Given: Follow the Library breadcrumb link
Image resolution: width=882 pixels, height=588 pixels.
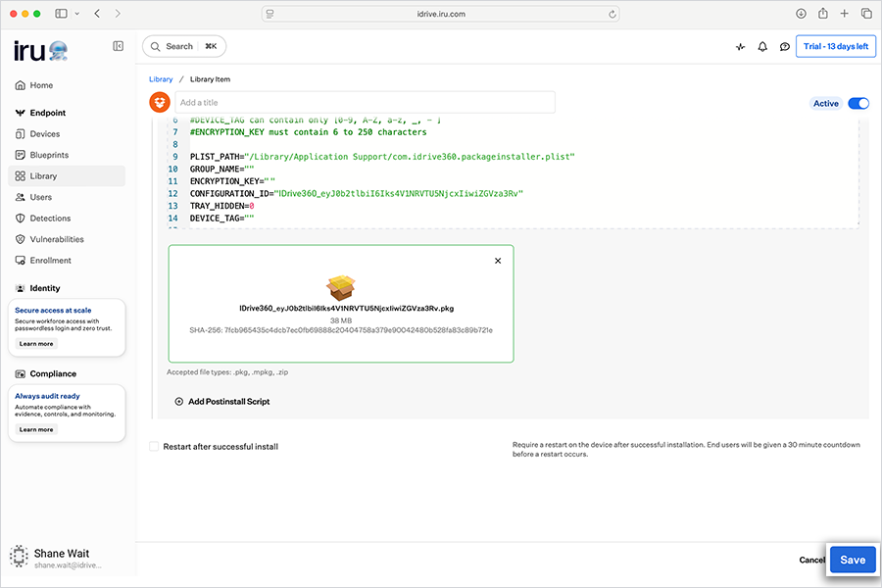Looking at the screenshot, I should 161,79.
